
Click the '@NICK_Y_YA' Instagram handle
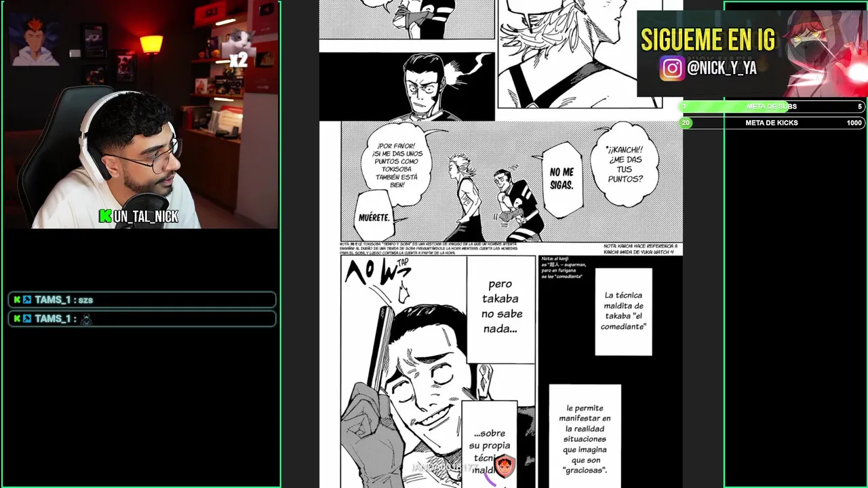(x=722, y=68)
